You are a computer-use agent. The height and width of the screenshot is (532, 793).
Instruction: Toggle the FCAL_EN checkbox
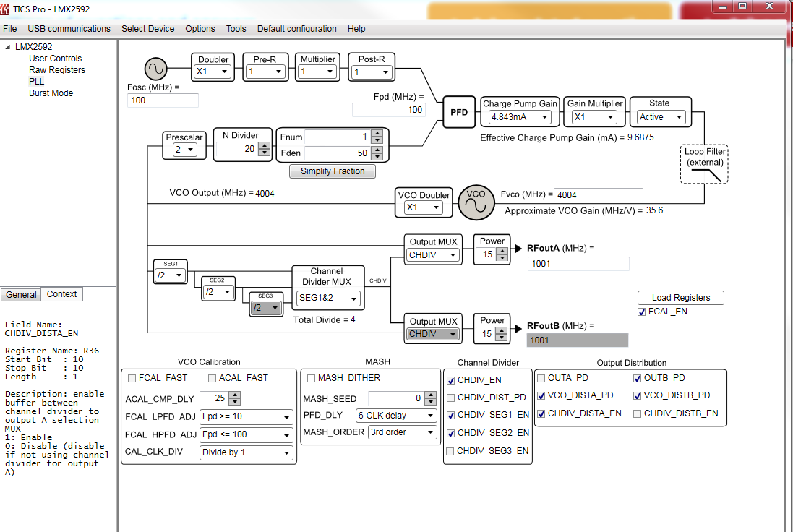coord(642,312)
